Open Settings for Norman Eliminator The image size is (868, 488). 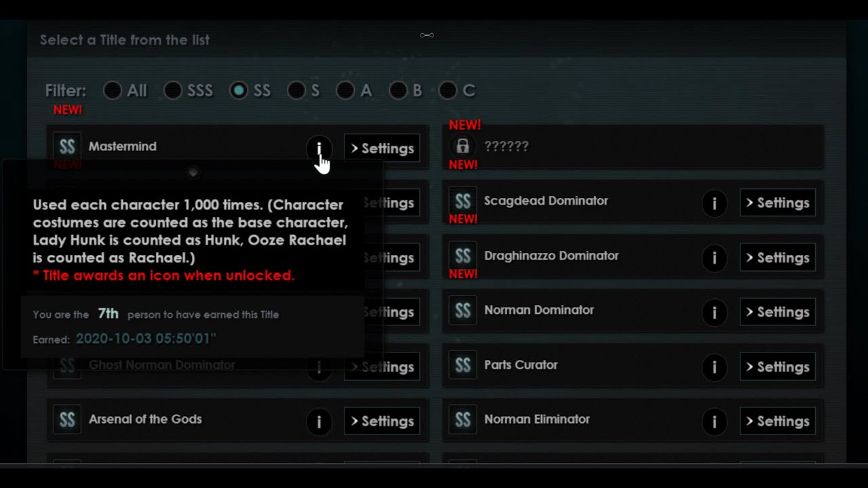tap(777, 421)
